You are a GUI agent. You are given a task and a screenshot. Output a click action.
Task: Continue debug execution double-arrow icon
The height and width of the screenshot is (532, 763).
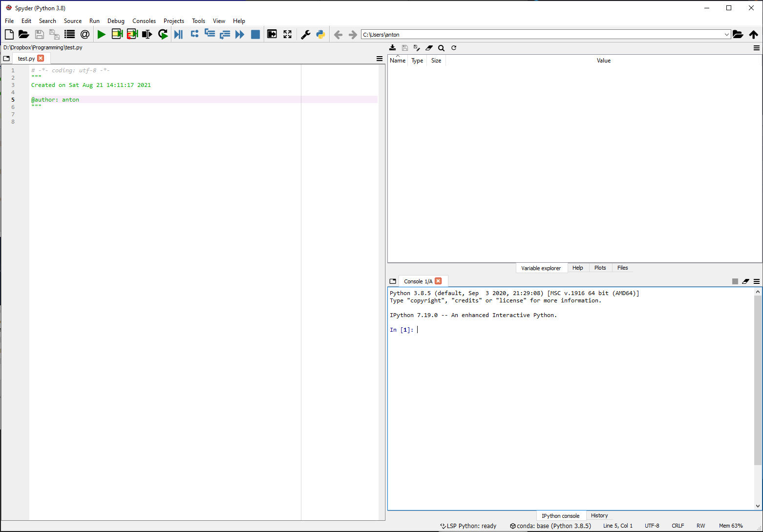(x=240, y=34)
